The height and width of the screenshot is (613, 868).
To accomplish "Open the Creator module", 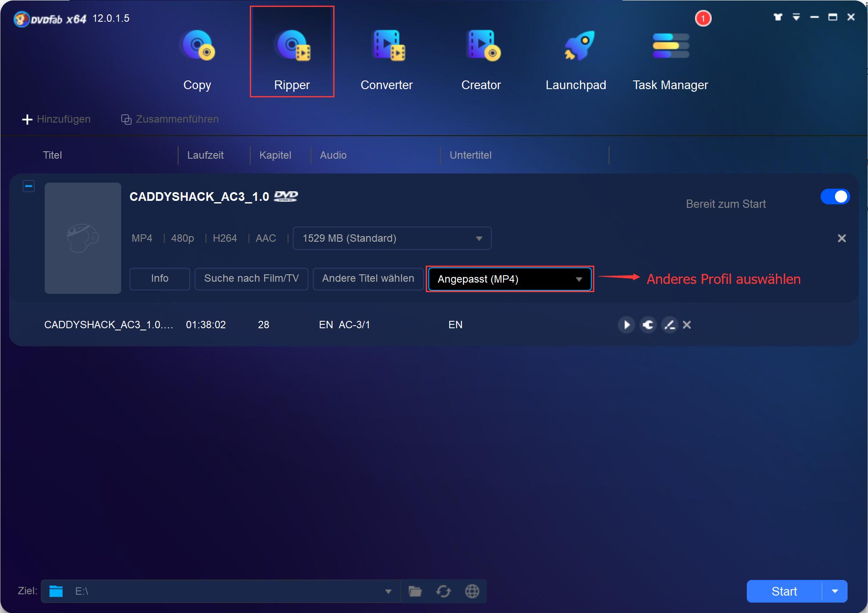I will (481, 57).
